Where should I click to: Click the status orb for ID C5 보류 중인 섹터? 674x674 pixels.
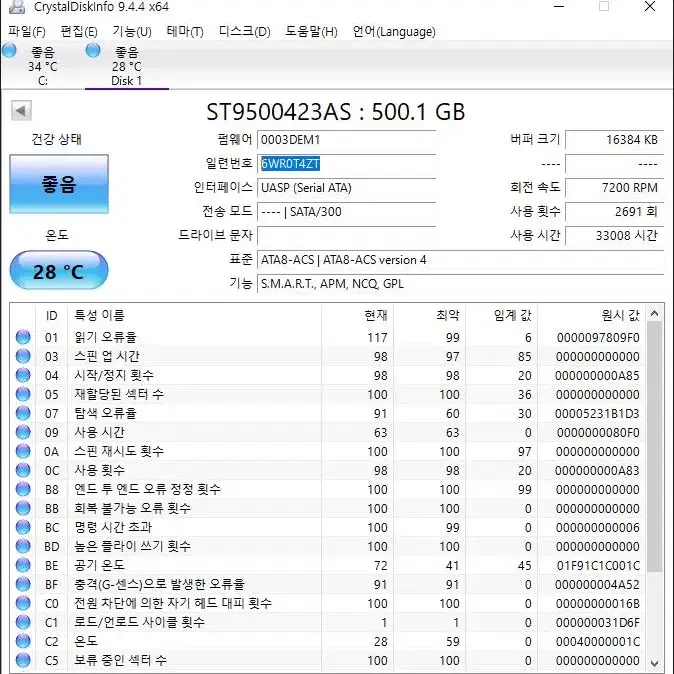click(23, 660)
